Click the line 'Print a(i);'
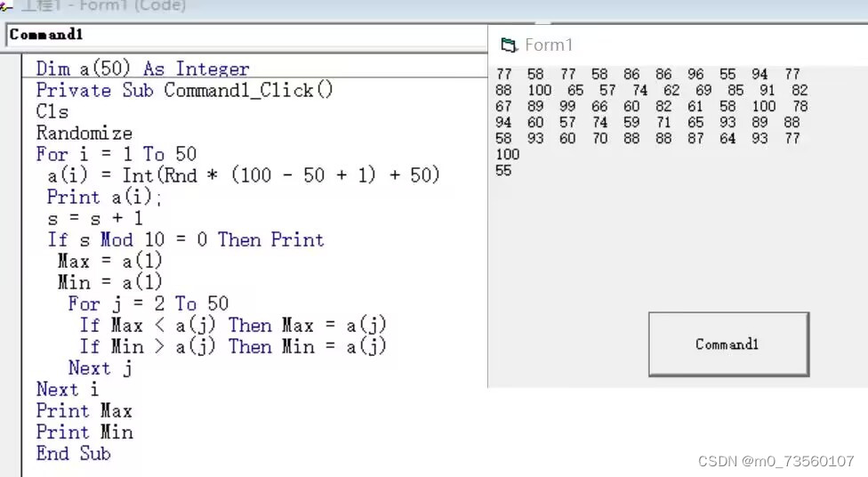This screenshot has height=477, width=868. tap(104, 198)
